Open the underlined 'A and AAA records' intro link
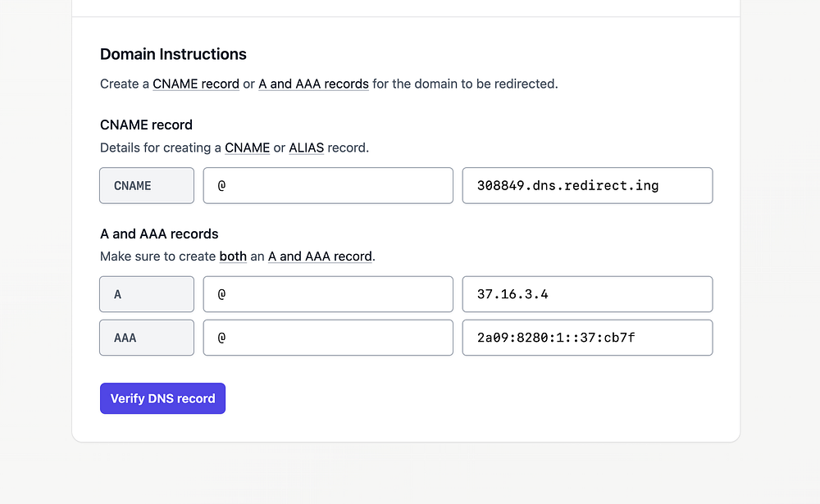 (x=313, y=84)
